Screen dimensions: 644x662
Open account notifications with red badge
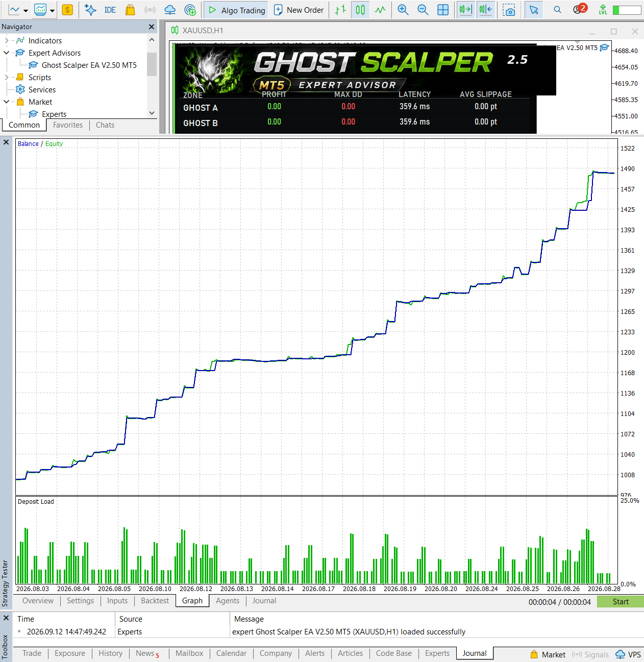pyautogui.click(x=579, y=9)
